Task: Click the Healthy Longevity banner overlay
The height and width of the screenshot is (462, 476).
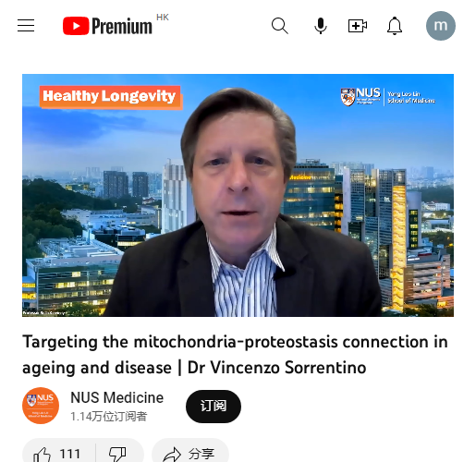Action: [x=111, y=97]
